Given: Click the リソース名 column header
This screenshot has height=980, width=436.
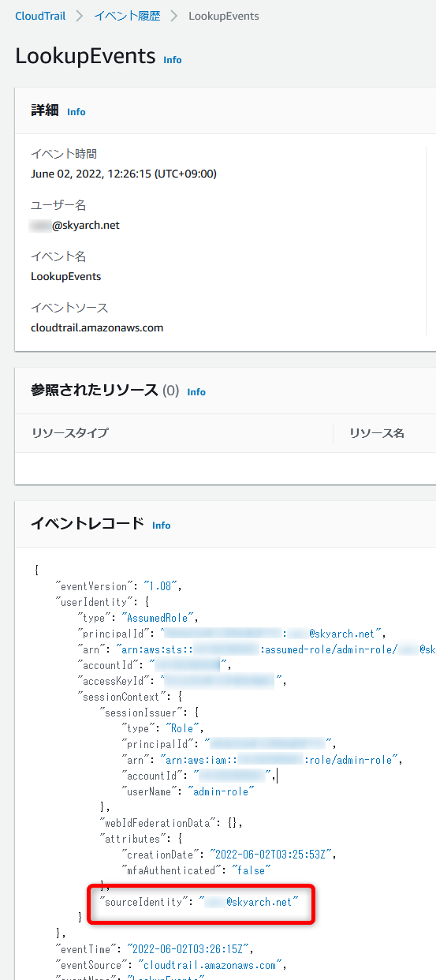Looking at the screenshot, I should tap(377, 433).
